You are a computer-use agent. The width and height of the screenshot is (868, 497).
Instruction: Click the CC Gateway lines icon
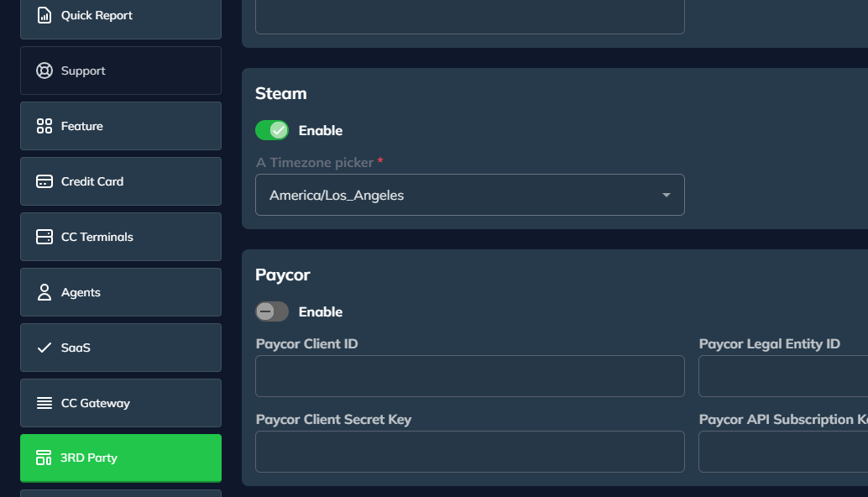(44, 403)
